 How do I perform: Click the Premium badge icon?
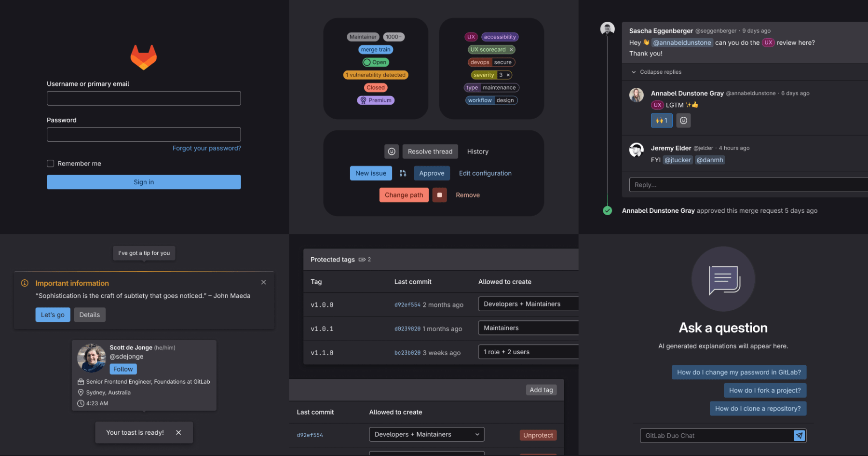pyautogui.click(x=363, y=100)
